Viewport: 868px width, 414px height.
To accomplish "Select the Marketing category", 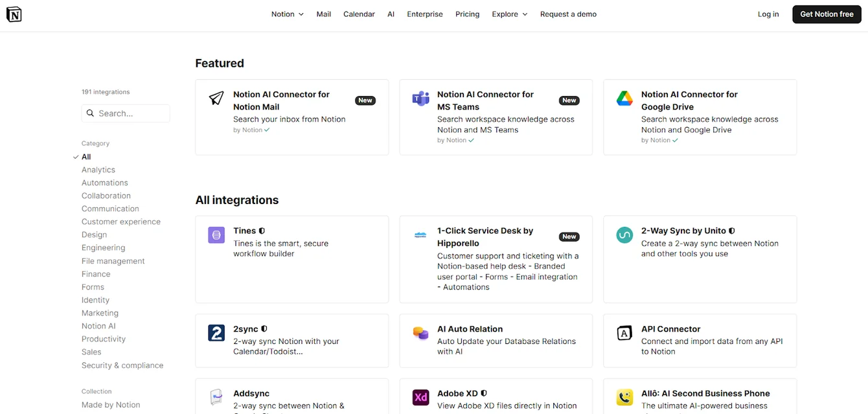I will point(100,313).
